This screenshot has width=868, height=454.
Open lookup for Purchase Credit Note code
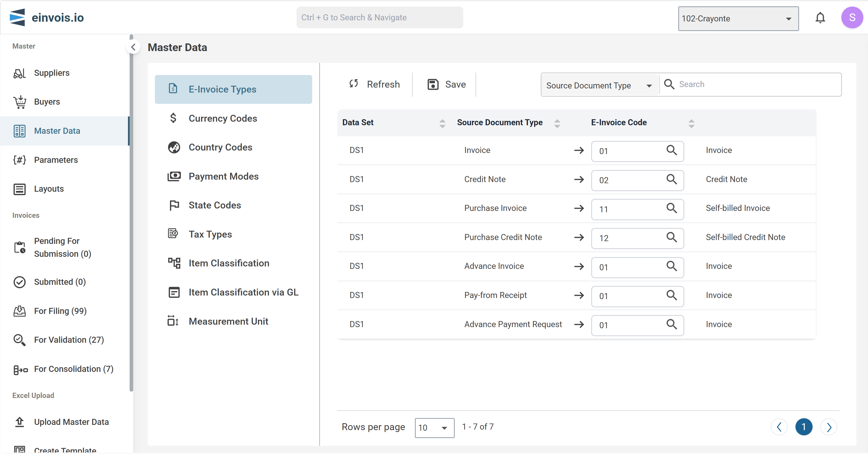pyautogui.click(x=672, y=238)
